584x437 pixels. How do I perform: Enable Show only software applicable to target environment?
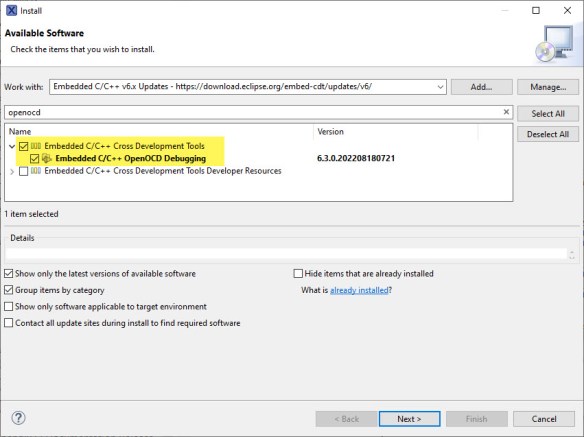(9, 306)
